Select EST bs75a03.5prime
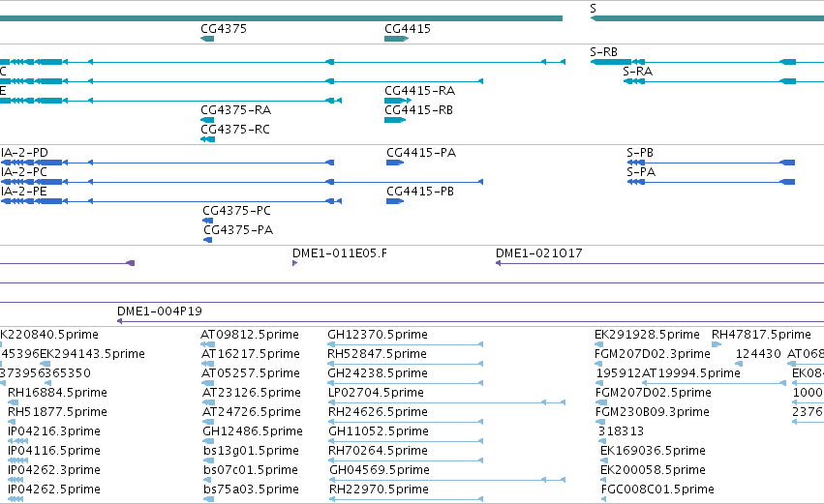 tap(251, 489)
